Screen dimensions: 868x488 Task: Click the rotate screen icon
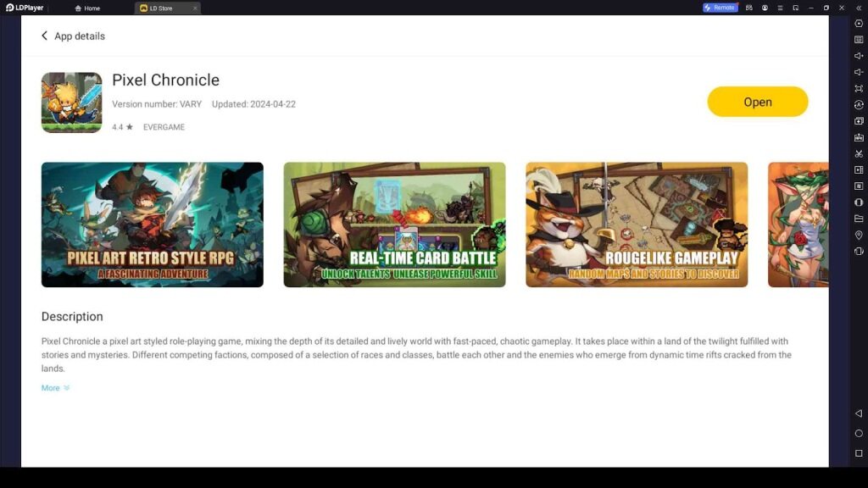859,251
